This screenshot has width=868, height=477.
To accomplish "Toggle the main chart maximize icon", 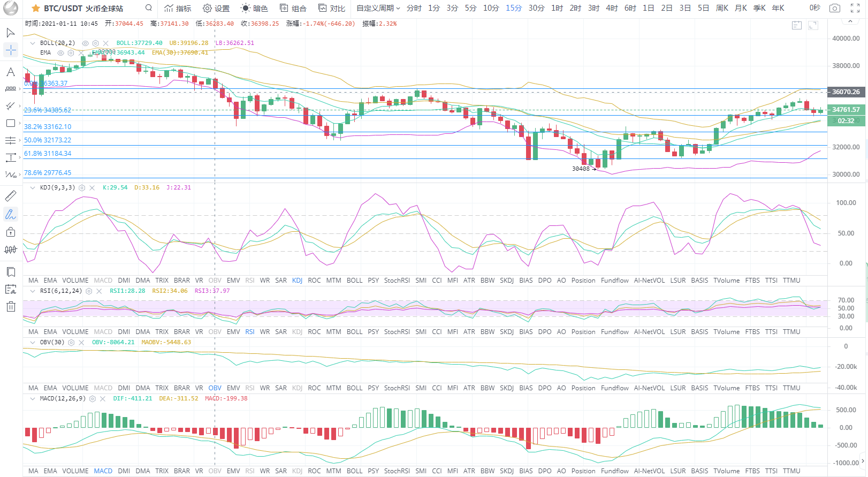I will point(813,25).
